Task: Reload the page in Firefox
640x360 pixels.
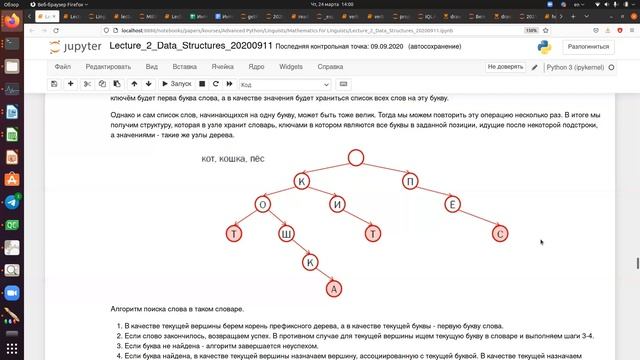Action: click(56, 31)
